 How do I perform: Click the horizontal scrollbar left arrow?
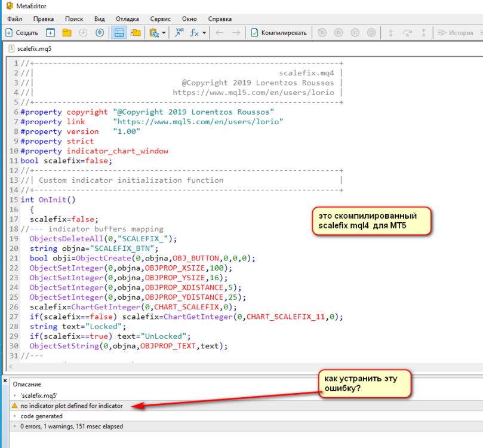tap(11, 366)
